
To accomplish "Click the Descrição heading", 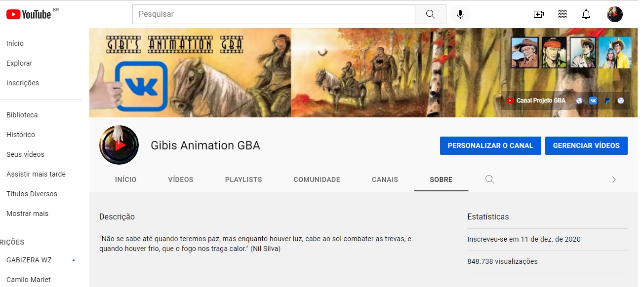I will coord(117,216).
